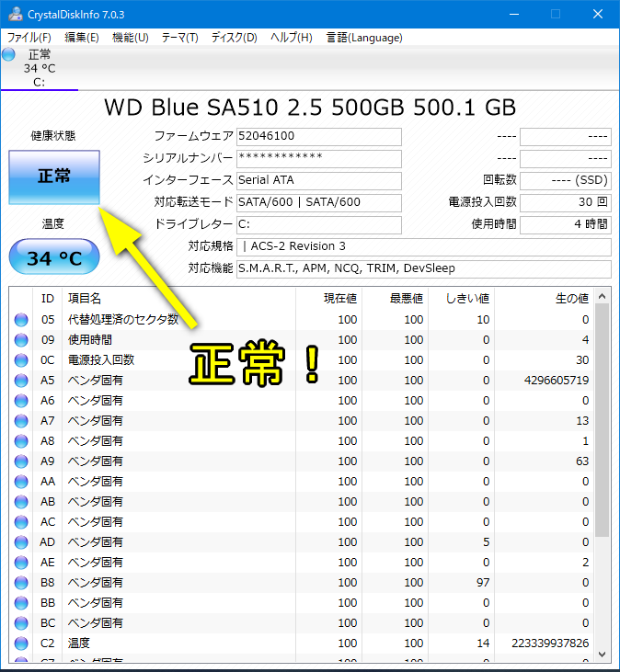Click the 現在値 column header
Viewport: 620px width, 672px height.
[x=329, y=298]
